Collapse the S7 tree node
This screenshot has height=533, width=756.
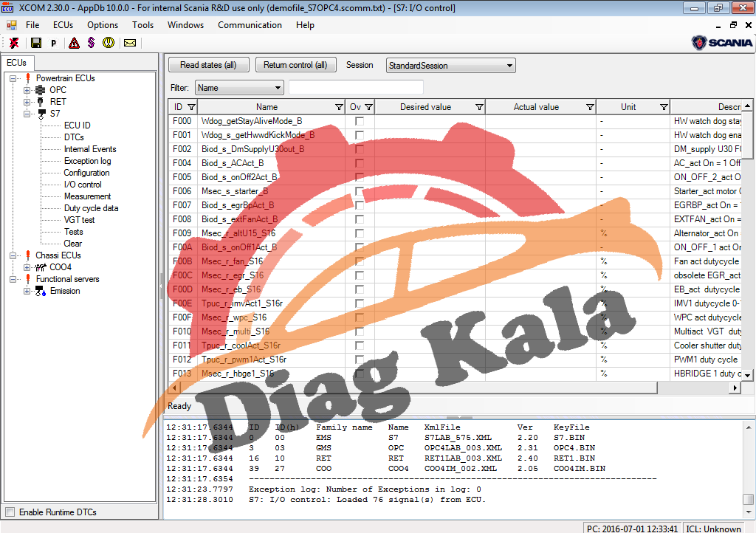coord(27,114)
